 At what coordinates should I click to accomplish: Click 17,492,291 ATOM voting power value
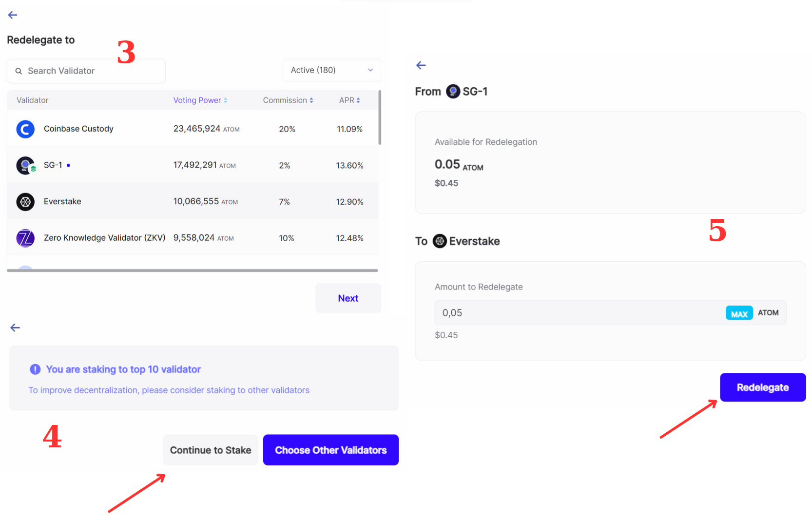point(204,165)
